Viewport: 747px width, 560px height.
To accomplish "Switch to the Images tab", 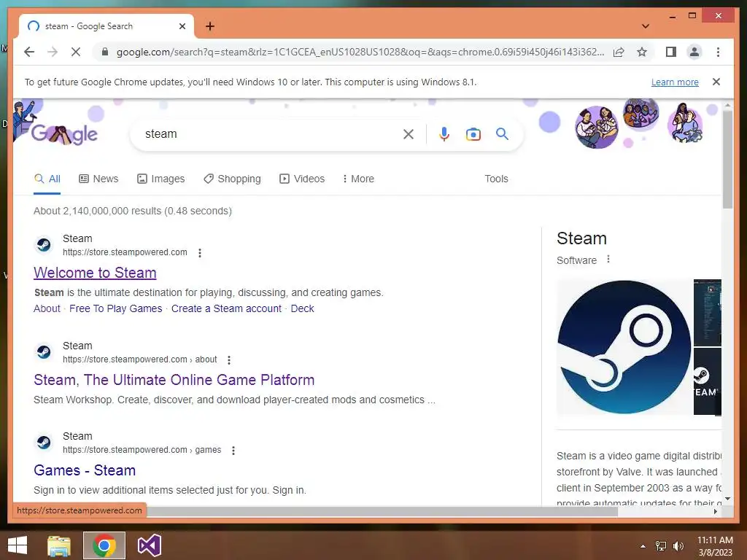I will pyautogui.click(x=161, y=179).
